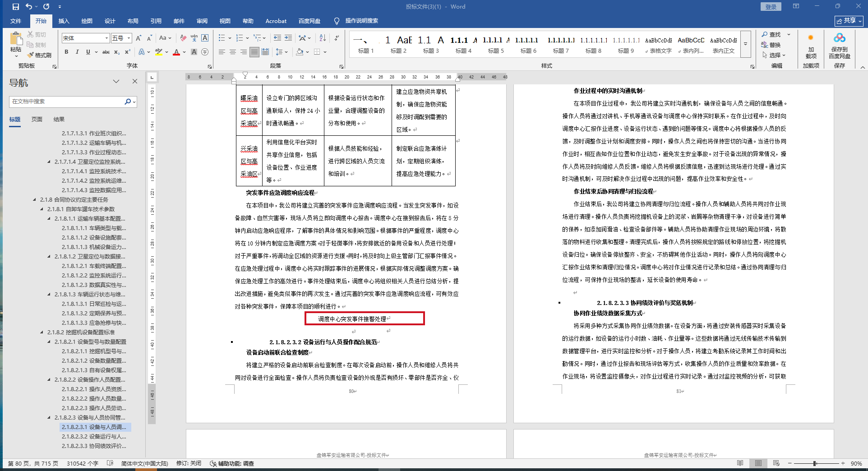Viewport: 868px width, 471px height.
Task: Undo the last action
Action: (29, 7)
